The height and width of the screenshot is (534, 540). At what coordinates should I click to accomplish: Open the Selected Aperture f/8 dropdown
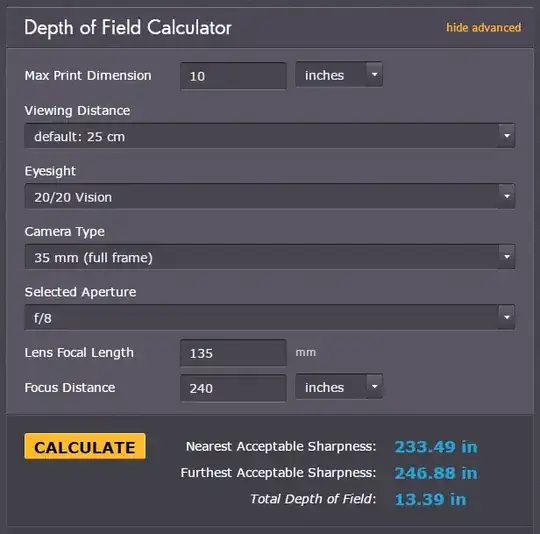pyautogui.click(x=270, y=317)
